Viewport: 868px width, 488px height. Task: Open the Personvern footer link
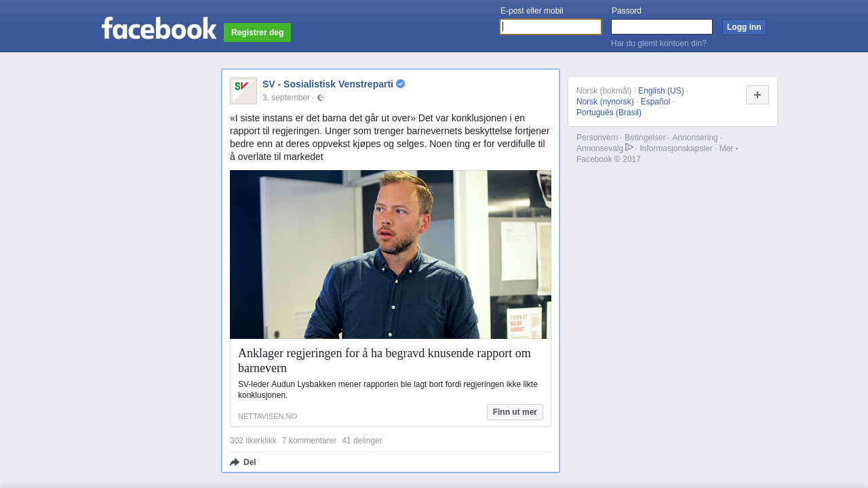point(597,138)
